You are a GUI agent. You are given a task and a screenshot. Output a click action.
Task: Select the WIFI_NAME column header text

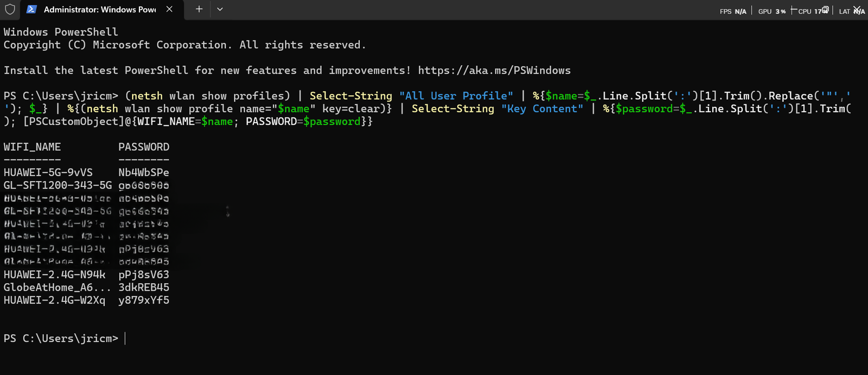pos(32,146)
